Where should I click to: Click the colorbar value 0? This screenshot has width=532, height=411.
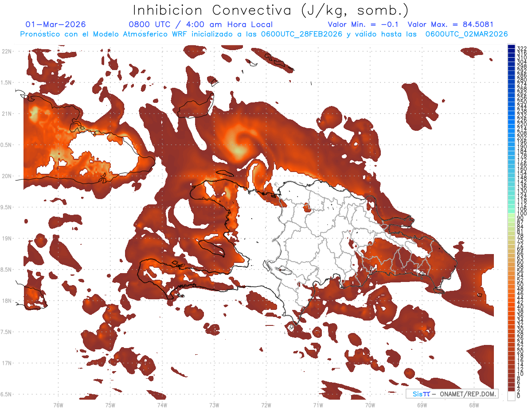tap(519, 396)
